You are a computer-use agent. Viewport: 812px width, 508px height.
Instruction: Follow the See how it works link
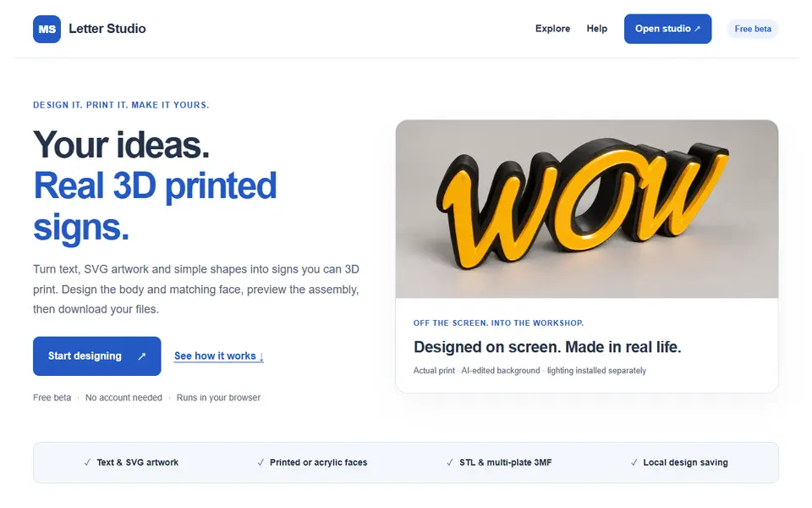(x=218, y=356)
